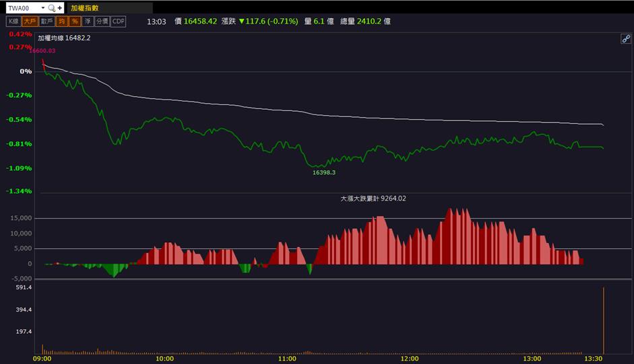Click the 11:00 time axis label

(x=287, y=359)
